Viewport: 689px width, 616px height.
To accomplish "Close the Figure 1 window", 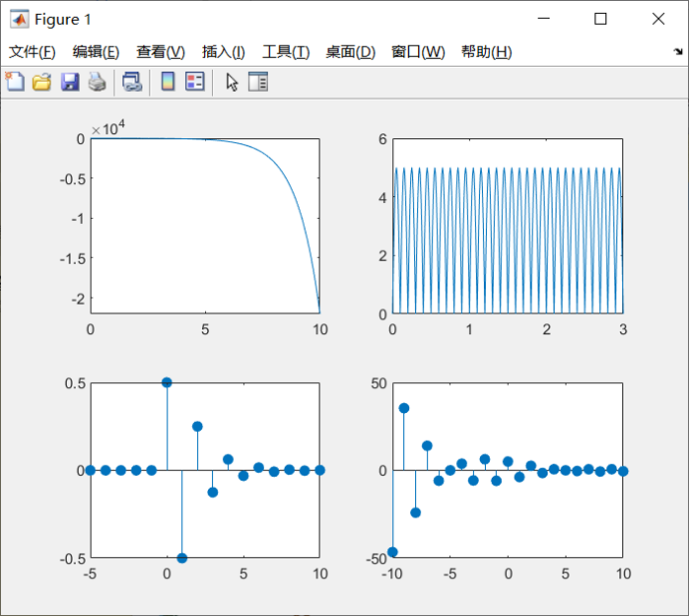I will point(658,19).
